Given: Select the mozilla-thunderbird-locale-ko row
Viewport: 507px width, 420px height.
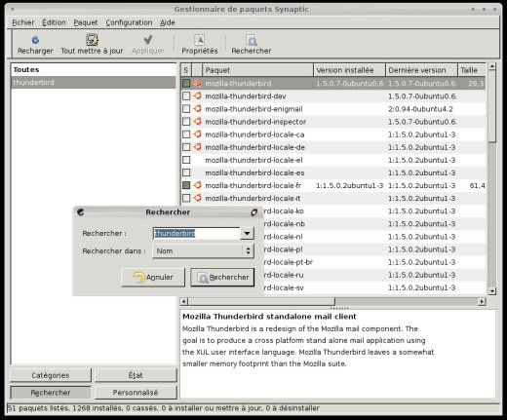Looking at the screenshot, I should click(x=374, y=210).
